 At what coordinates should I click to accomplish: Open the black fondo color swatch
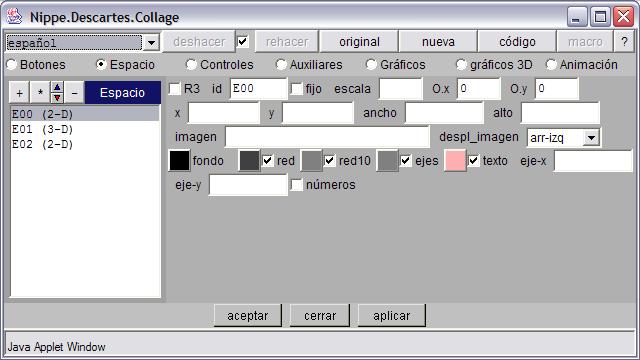pos(179,160)
